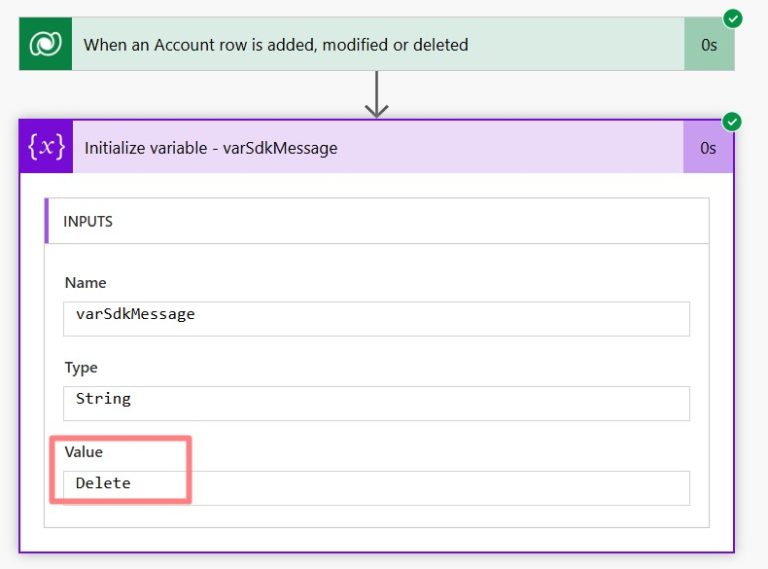Click the Name field containing varSdkMessage

click(x=376, y=318)
